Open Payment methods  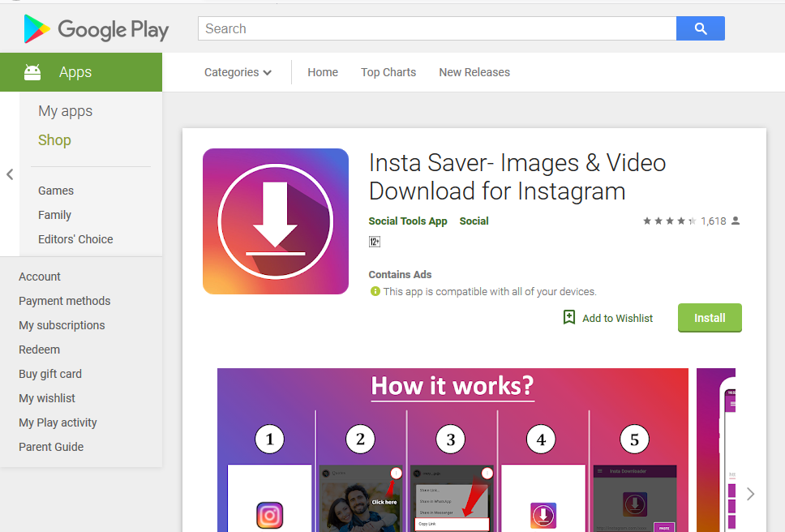(65, 301)
